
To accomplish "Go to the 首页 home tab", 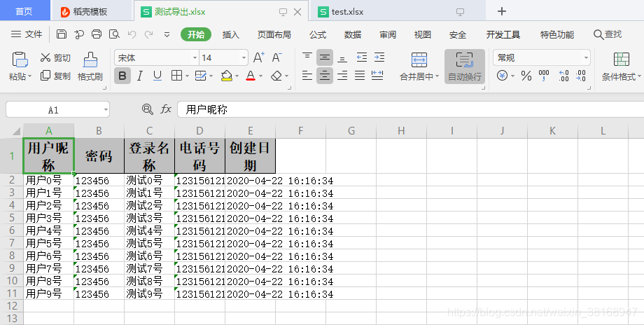I will pos(24,11).
